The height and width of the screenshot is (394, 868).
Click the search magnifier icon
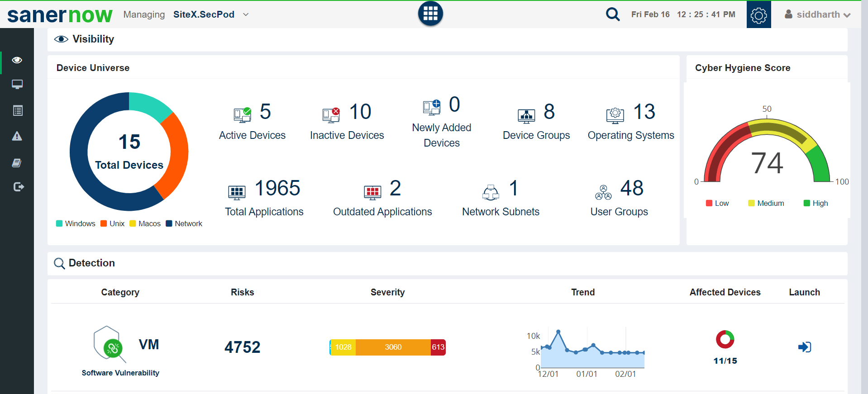(x=612, y=14)
